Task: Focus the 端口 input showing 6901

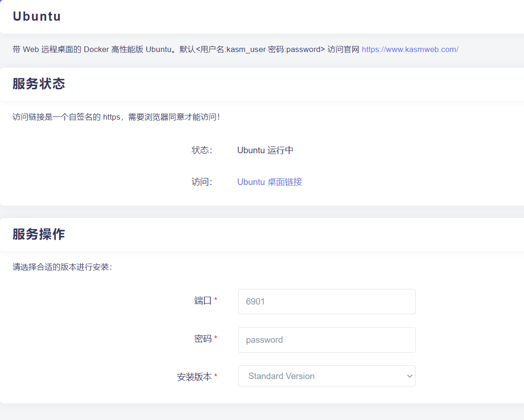Action: point(326,302)
